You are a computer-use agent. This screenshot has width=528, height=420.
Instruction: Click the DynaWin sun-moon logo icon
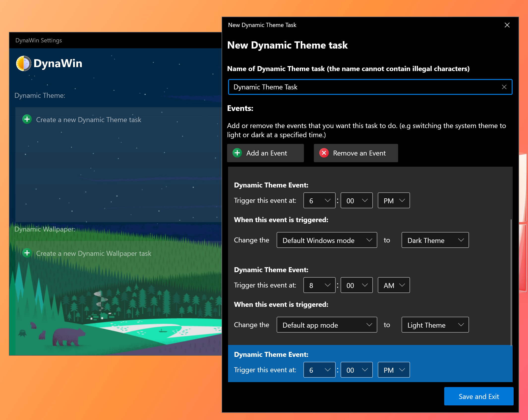[24, 63]
